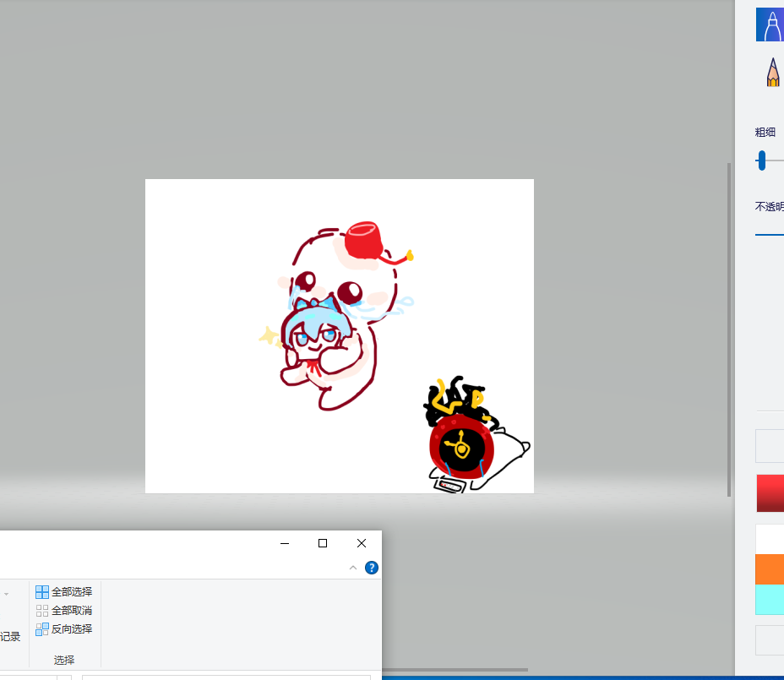Maximize the File Explorer window
Image resolution: width=784 pixels, height=680 pixels.
(322, 543)
